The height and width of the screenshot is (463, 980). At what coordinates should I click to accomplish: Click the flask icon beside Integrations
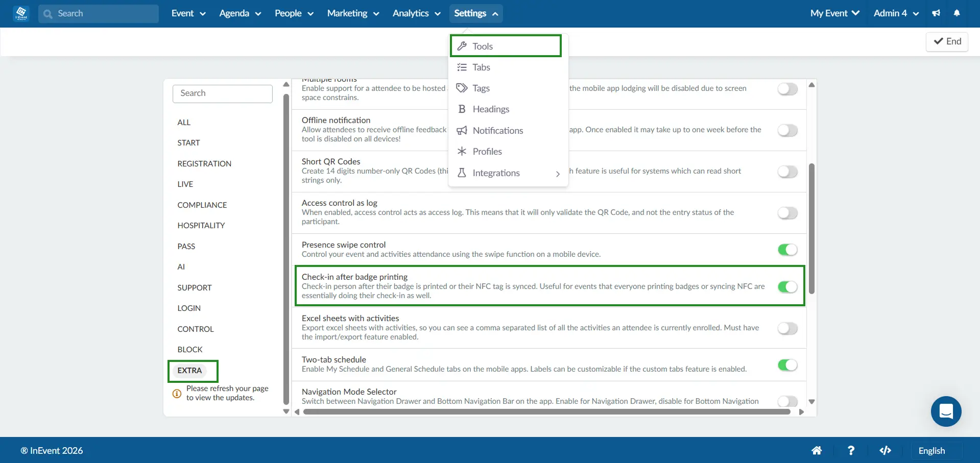[x=462, y=173]
